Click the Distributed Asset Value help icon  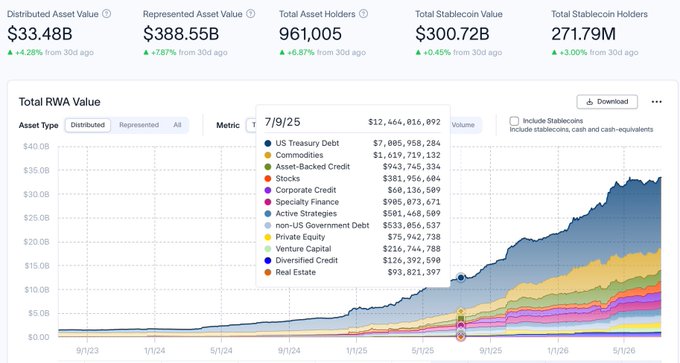coord(106,14)
